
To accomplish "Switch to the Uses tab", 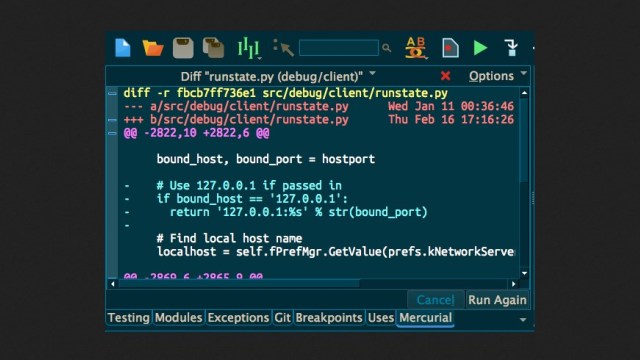I will [x=381, y=318].
